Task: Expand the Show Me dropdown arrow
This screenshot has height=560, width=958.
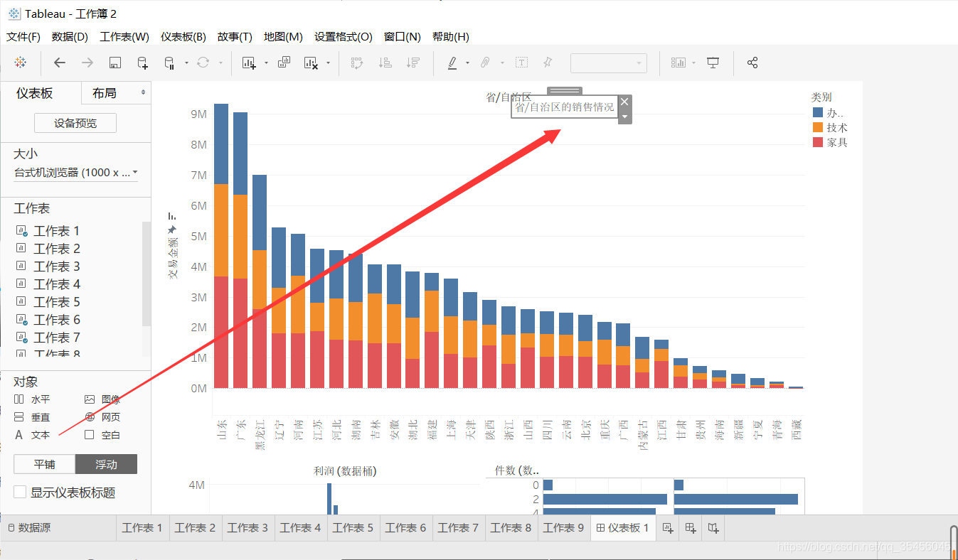Action: click(x=693, y=63)
